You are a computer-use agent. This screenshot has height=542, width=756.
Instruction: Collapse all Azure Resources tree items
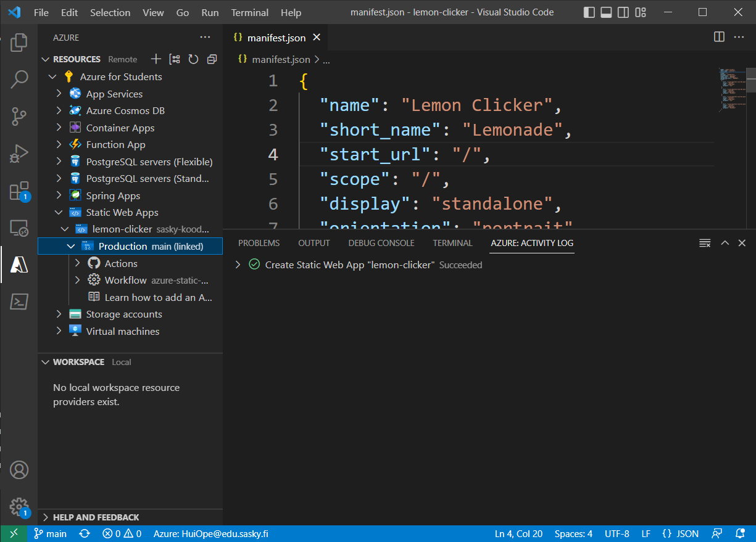pyautogui.click(x=212, y=59)
